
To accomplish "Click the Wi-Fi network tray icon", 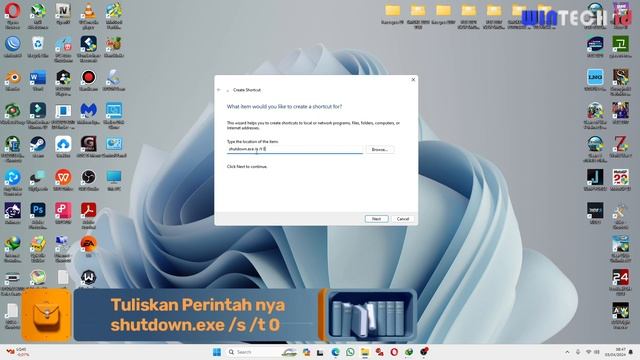I will pyautogui.click(x=588, y=352).
